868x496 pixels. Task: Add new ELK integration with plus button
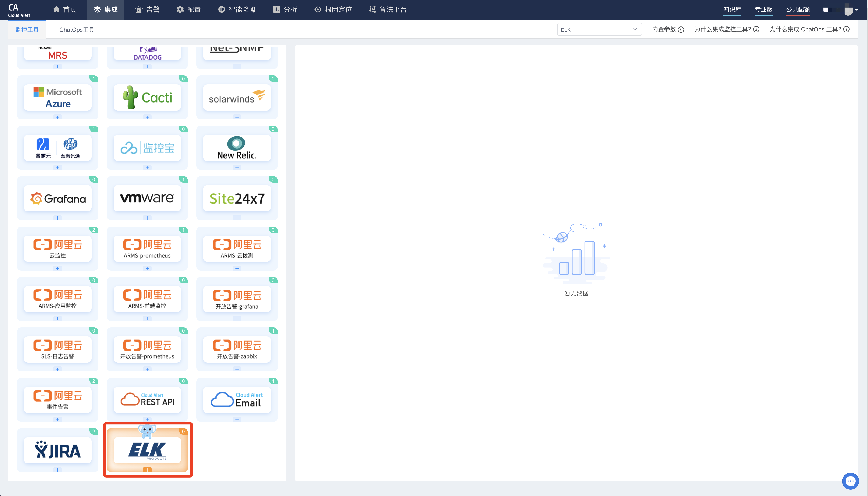(x=147, y=470)
